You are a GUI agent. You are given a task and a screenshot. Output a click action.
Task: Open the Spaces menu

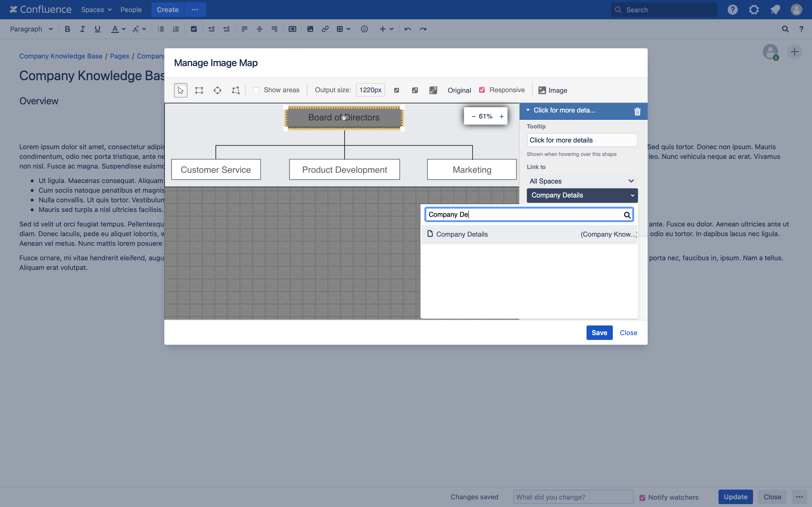tap(96, 10)
